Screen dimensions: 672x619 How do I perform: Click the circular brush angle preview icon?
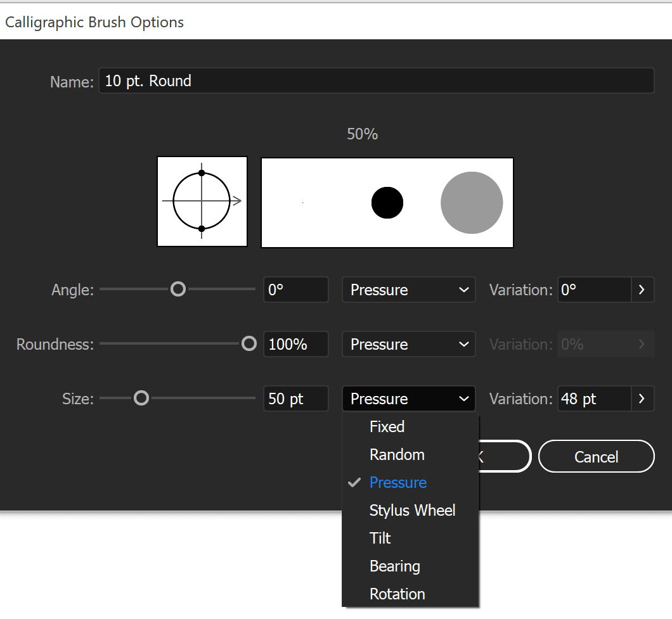202,201
